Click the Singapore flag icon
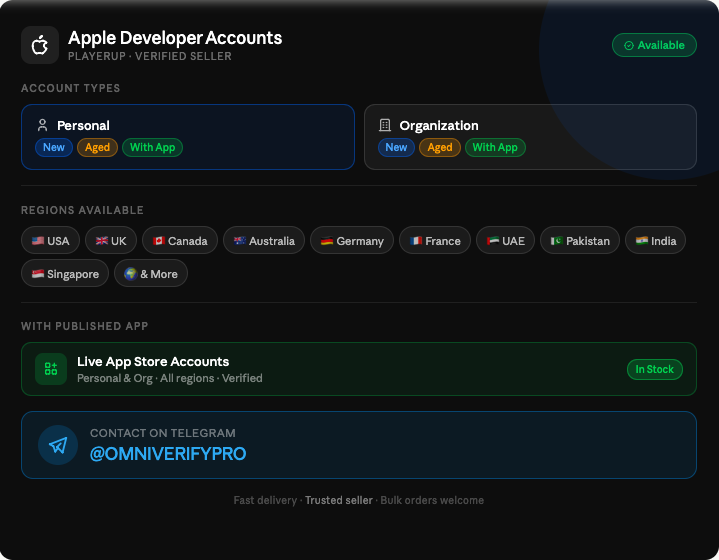This screenshot has height=560, width=719. pyautogui.click(x=38, y=274)
